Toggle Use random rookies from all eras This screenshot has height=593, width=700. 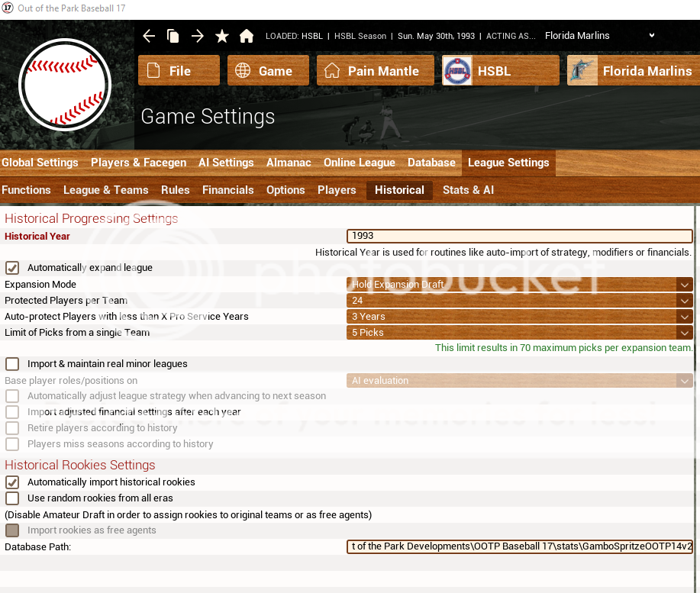pyautogui.click(x=12, y=498)
